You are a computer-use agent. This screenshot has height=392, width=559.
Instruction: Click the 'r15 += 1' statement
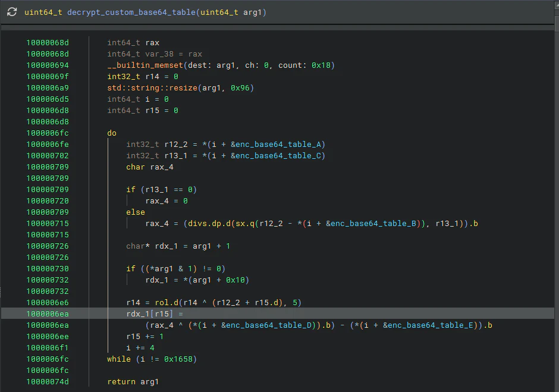coord(145,336)
